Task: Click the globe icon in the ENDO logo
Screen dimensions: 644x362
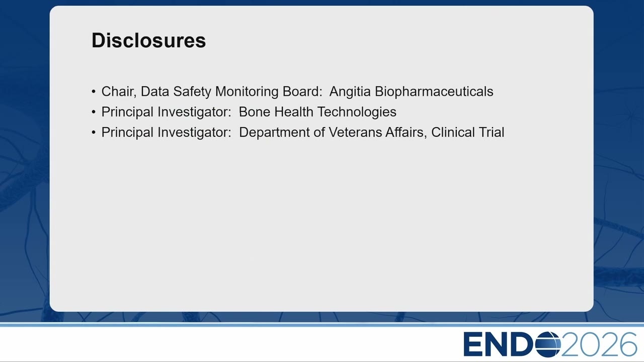Action: (x=548, y=344)
